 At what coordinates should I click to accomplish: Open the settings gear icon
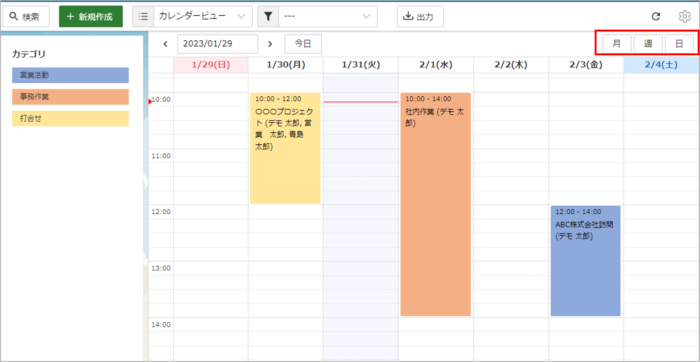pos(684,17)
